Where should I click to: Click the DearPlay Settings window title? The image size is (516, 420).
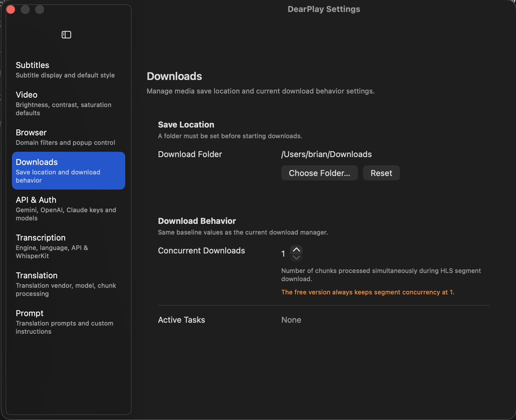tap(324, 9)
